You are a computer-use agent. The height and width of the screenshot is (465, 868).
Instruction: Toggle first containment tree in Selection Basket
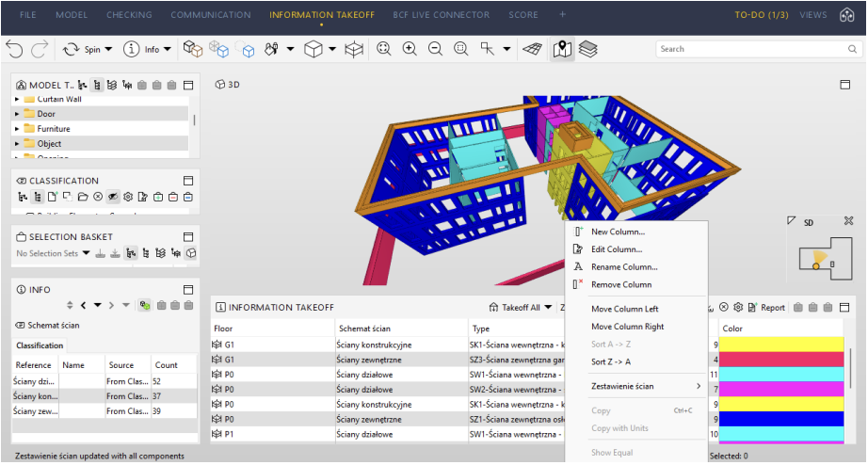coord(131,253)
